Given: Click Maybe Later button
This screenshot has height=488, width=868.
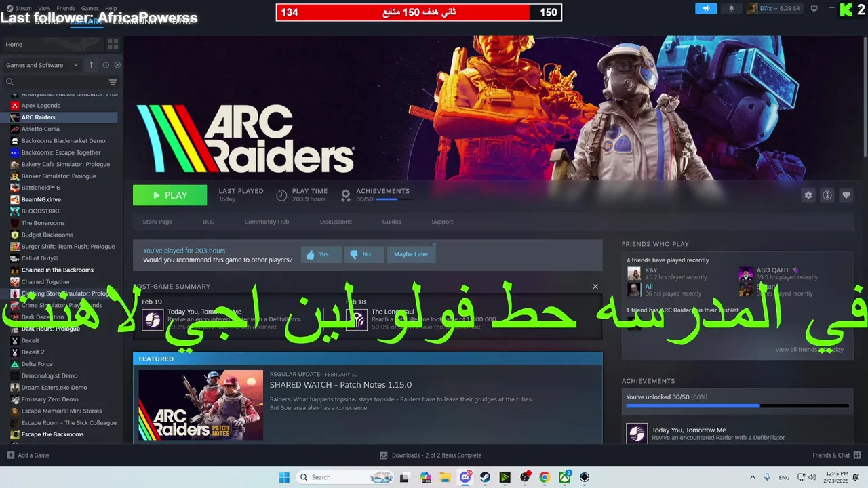Looking at the screenshot, I should 411,254.
